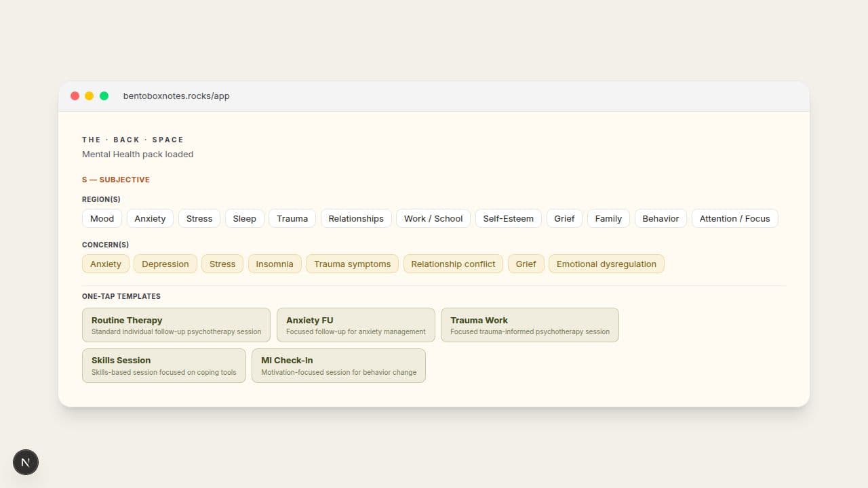This screenshot has width=868, height=488.
Task: Click the S — SUBJECTIVE section heading
Action: point(116,180)
